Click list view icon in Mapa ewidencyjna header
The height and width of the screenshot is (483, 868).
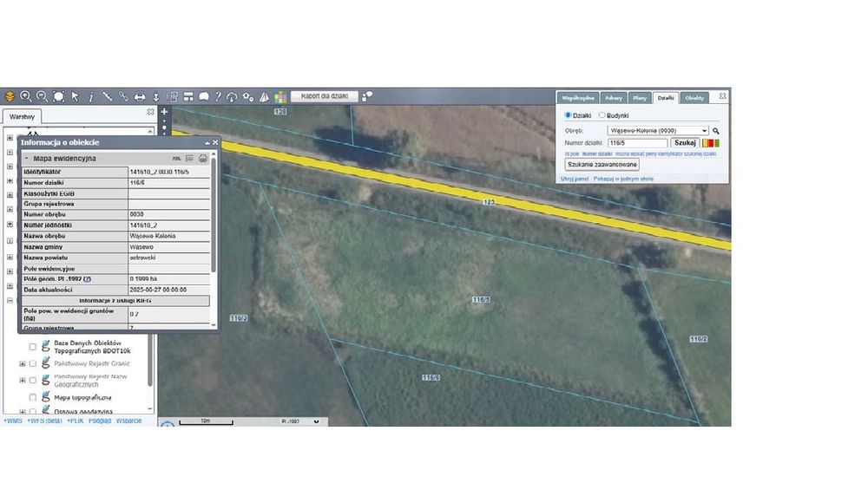tap(189, 158)
